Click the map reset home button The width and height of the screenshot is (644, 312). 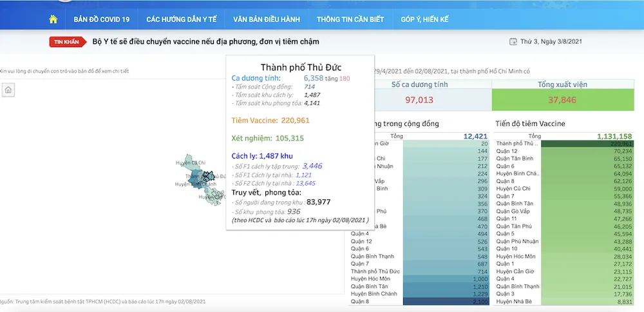[8, 90]
